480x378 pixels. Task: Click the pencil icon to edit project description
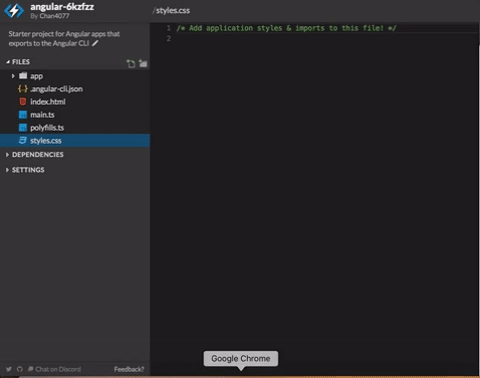click(x=95, y=43)
